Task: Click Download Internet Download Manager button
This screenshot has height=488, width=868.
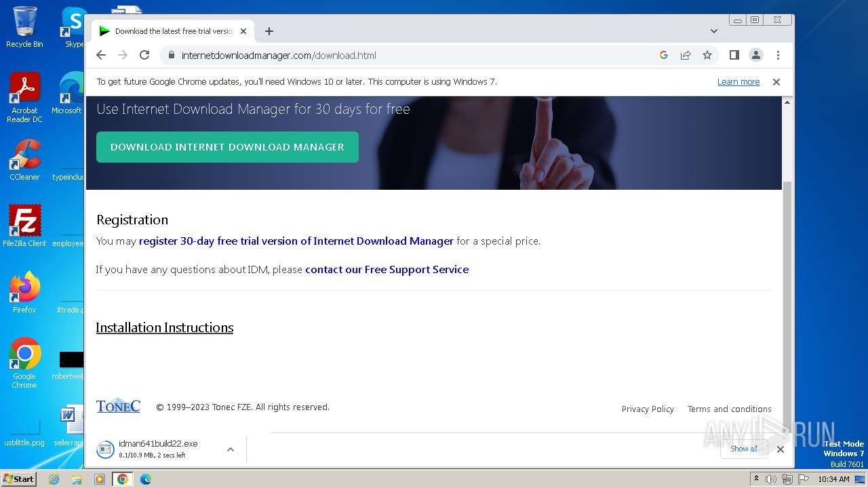Action: pyautogui.click(x=227, y=146)
